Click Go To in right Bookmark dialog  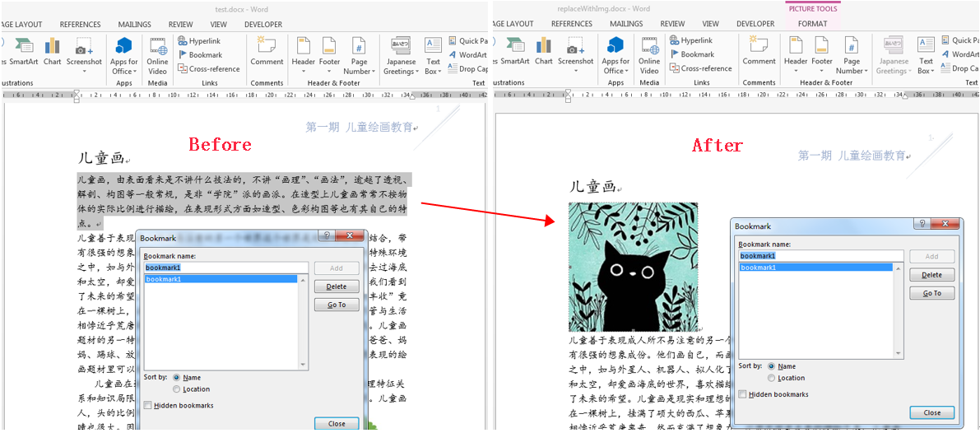coord(932,294)
